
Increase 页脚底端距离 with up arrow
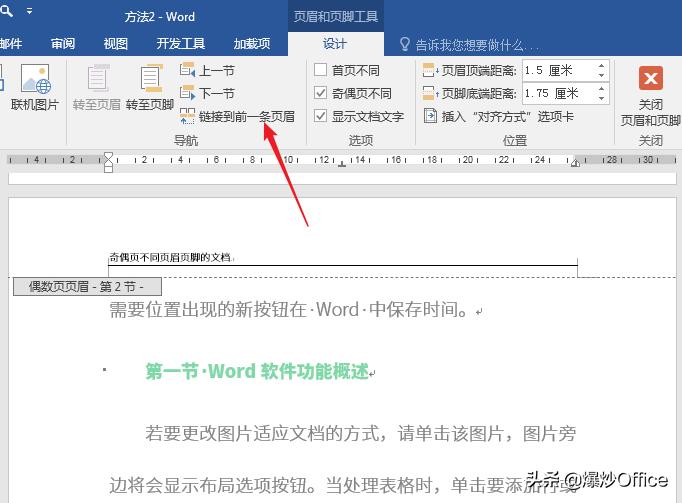(601, 89)
